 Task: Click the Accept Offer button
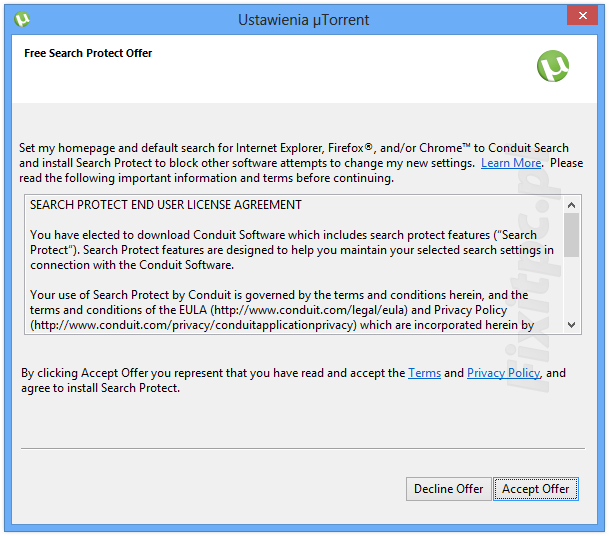pyautogui.click(x=536, y=489)
